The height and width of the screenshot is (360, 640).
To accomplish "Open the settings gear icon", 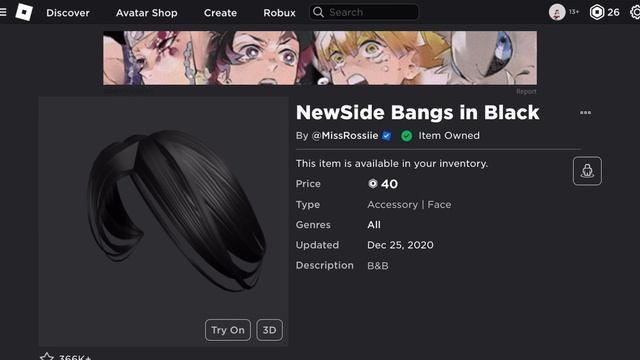I will coord(635,12).
